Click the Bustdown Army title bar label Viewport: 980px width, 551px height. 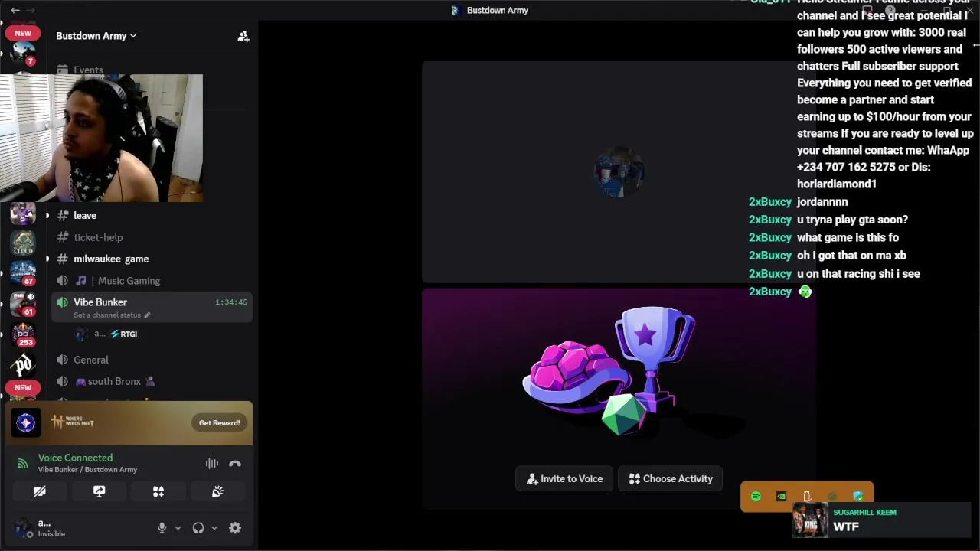498,10
